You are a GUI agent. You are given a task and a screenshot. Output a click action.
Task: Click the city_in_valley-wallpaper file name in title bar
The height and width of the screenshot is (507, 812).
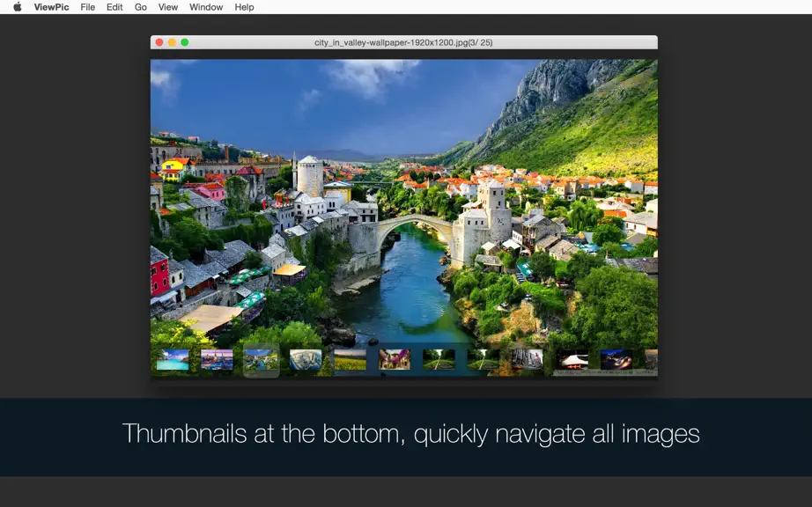tap(403, 42)
